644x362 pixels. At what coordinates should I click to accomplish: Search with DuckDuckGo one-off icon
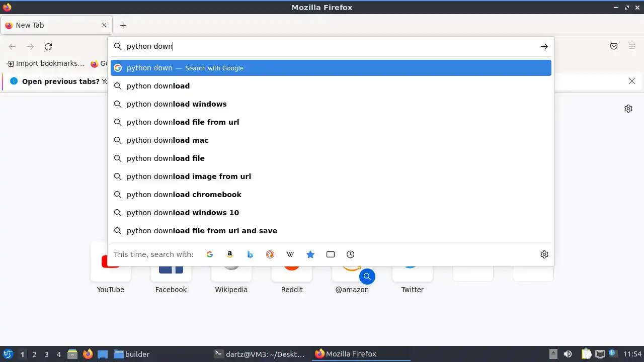coord(270,254)
